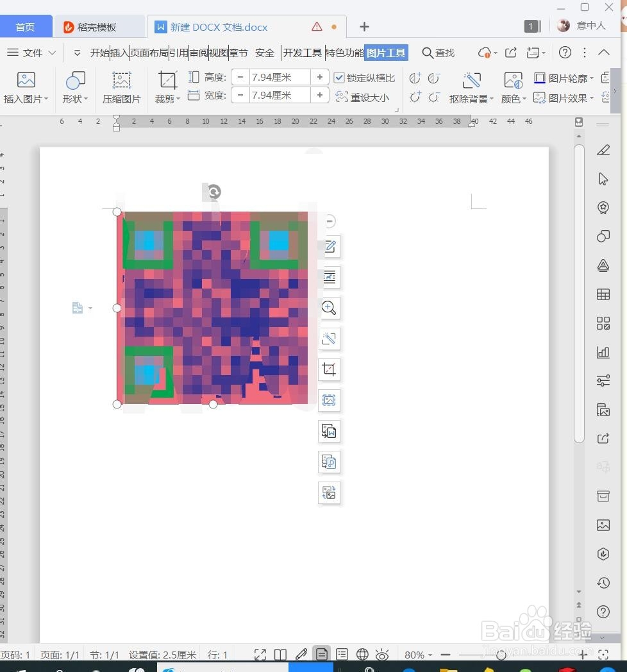Select the floating crop icon beside image
This screenshot has width=627, height=672.
(329, 369)
